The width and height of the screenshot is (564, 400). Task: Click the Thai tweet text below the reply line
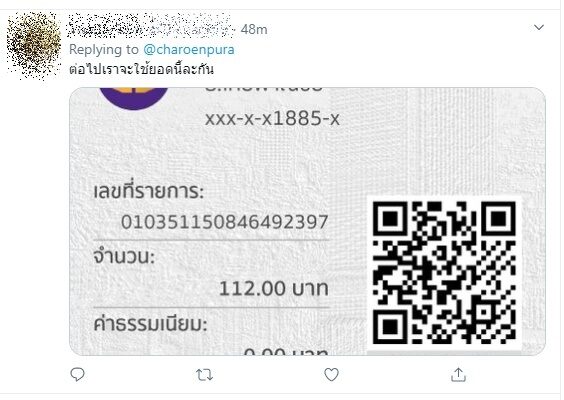click(141, 69)
